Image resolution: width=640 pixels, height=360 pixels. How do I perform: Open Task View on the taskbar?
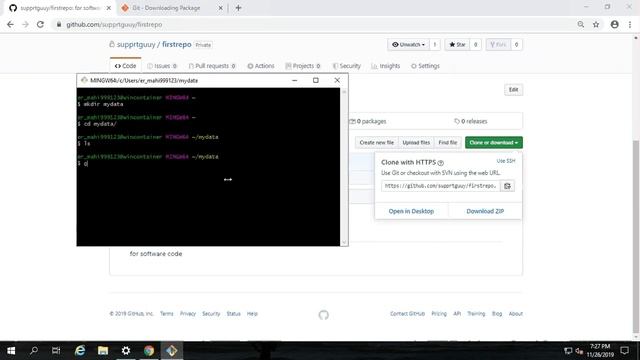point(56,351)
